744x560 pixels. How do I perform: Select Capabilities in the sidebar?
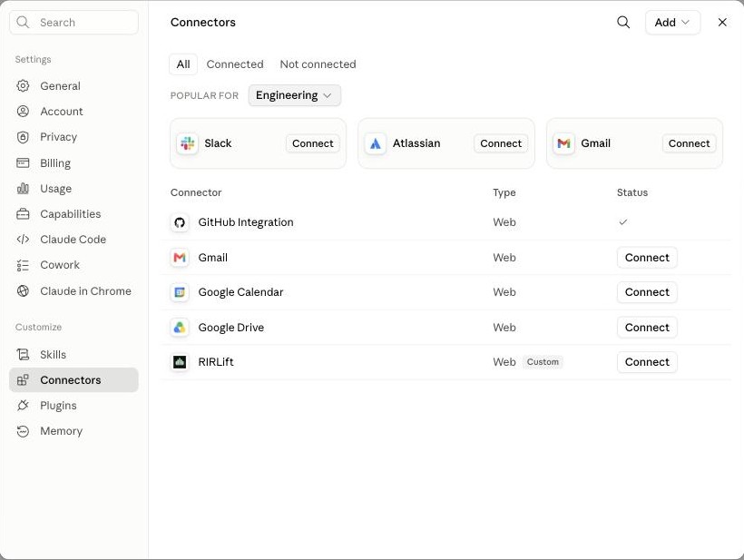tap(74, 214)
